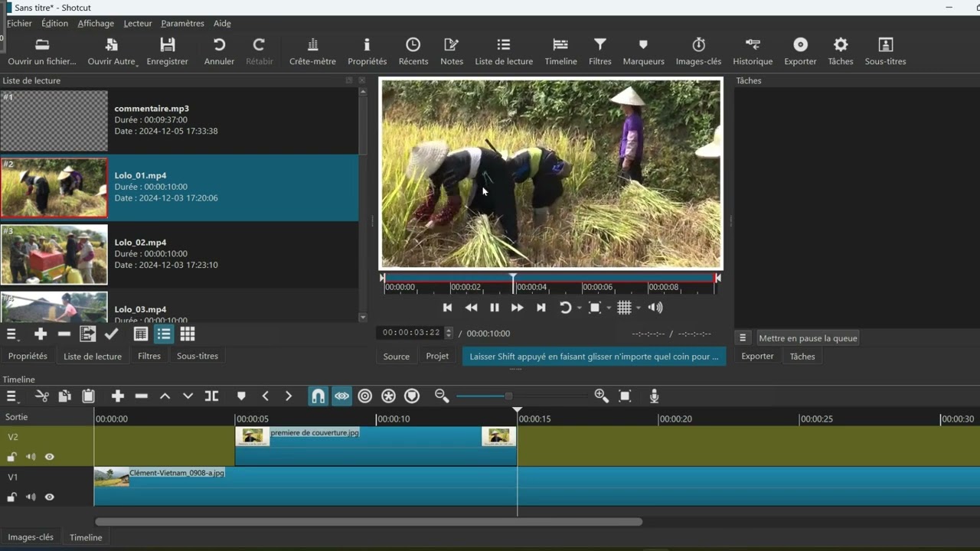Image resolution: width=980 pixels, height=551 pixels.
Task: Open the Ouvrir Autre dropdown
Action: coord(112,51)
